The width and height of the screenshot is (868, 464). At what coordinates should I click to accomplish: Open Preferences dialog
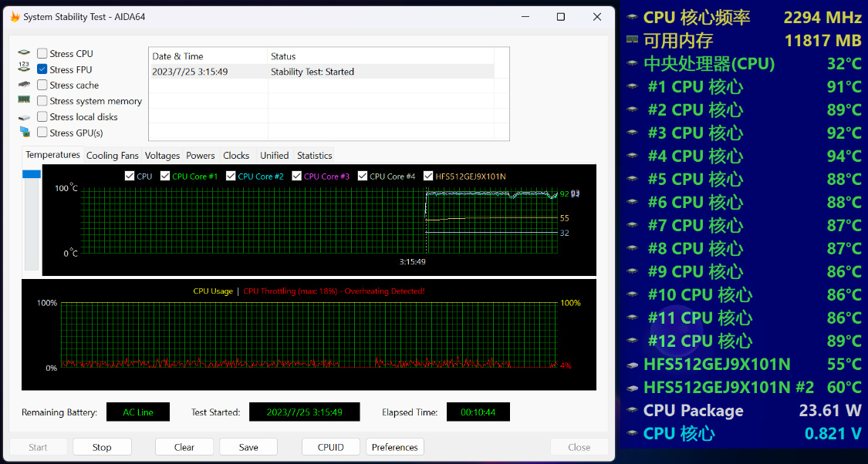[395, 447]
